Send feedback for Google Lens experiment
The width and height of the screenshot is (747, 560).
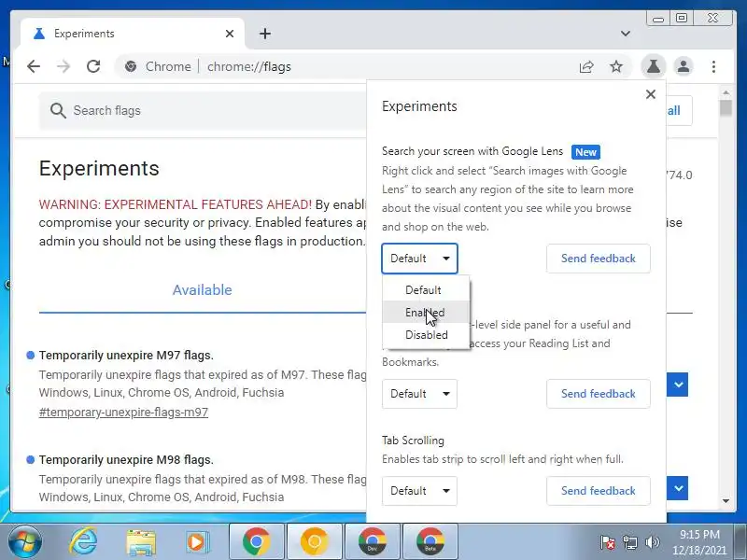(598, 259)
